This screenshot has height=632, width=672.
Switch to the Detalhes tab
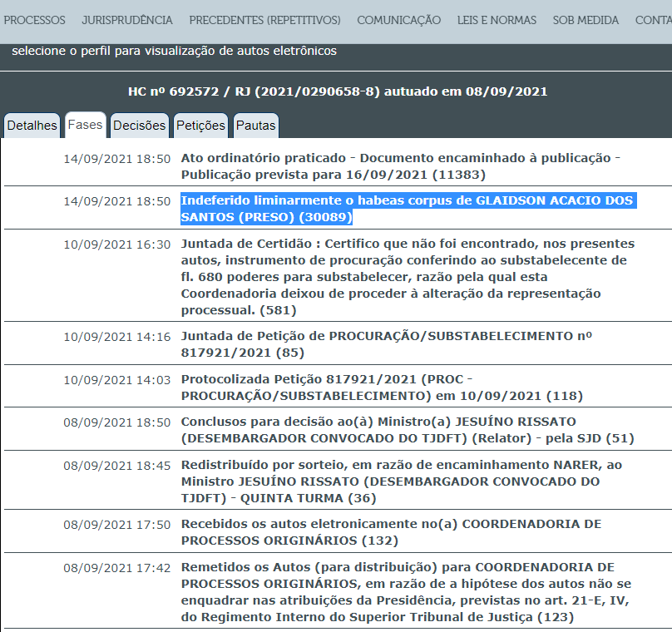[32, 125]
